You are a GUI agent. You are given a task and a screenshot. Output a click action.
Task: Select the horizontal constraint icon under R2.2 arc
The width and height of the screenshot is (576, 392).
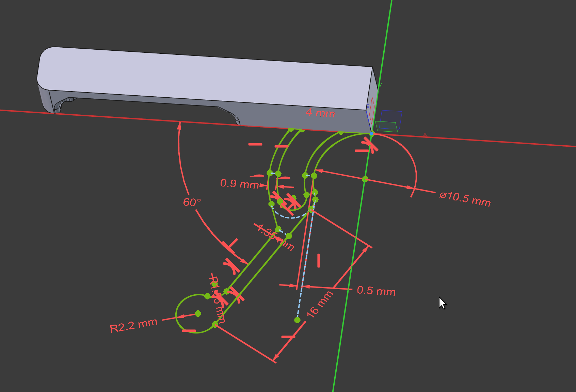189,330
